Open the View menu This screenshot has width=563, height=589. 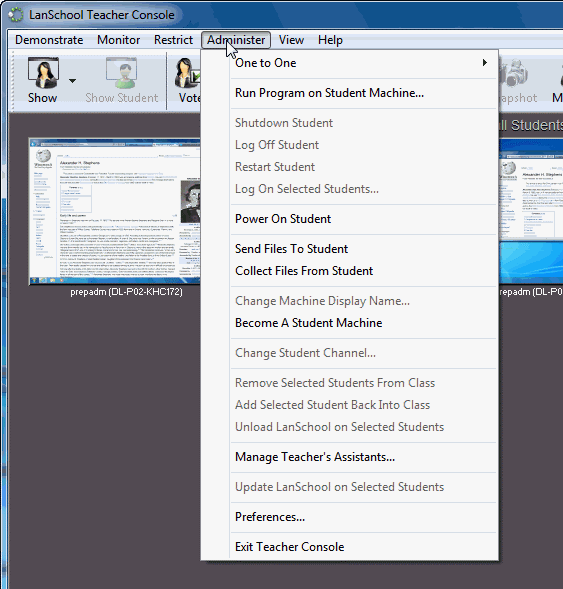291,40
